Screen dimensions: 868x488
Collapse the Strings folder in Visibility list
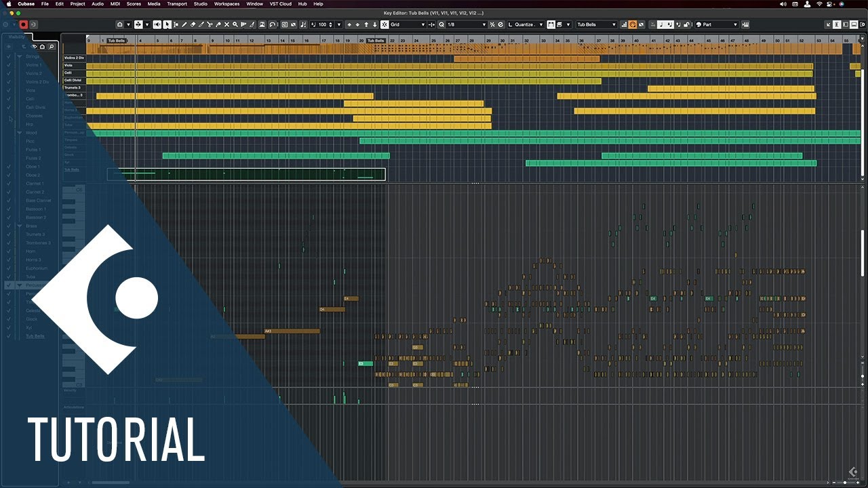[20, 56]
